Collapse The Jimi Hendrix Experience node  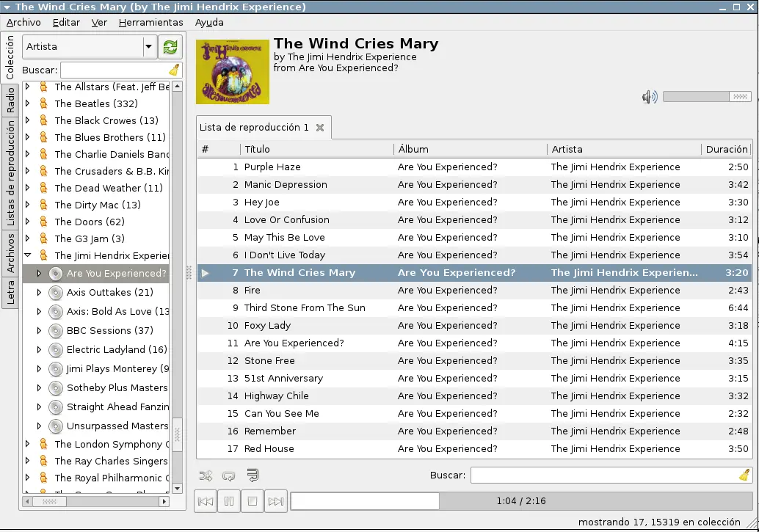pyautogui.click(x=28, y=255)
